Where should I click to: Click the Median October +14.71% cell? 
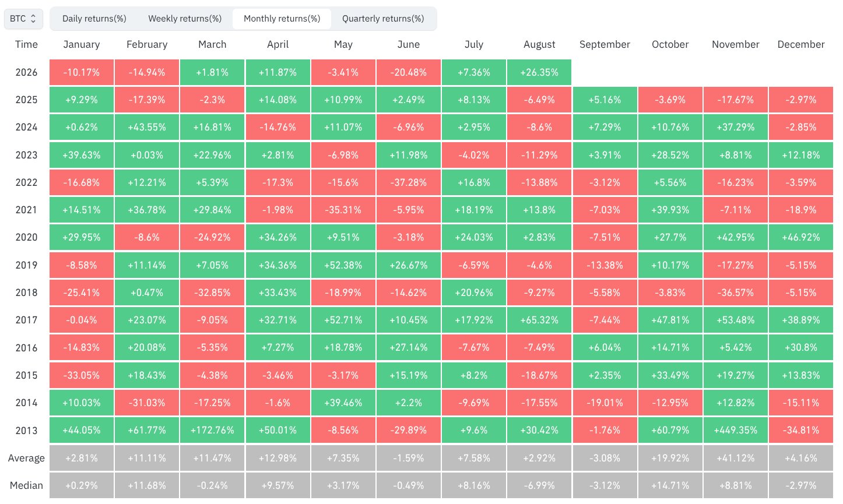pyautogui.click(x=670, y=485)
